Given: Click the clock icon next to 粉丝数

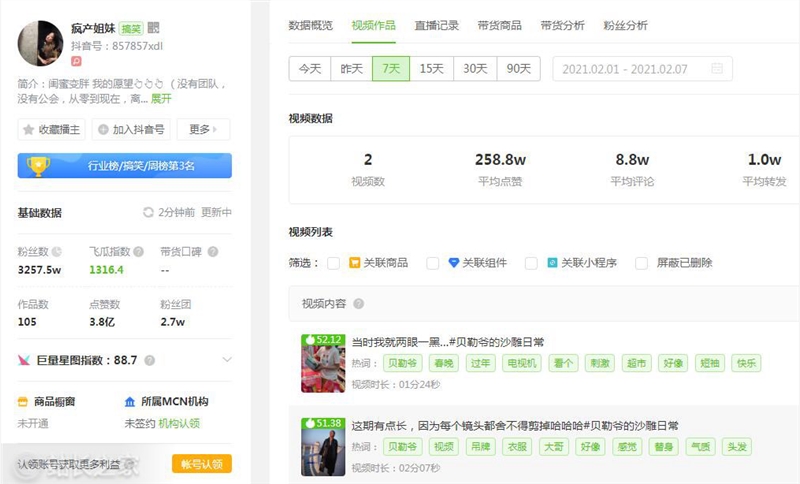Looking at the screenshot, I should (57, 252).
